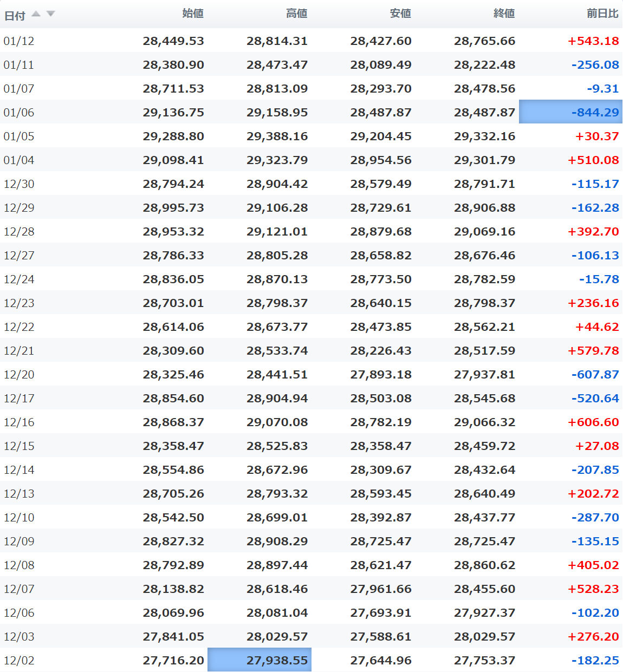Sort dates descending with the down arrow

pos(51,14)
